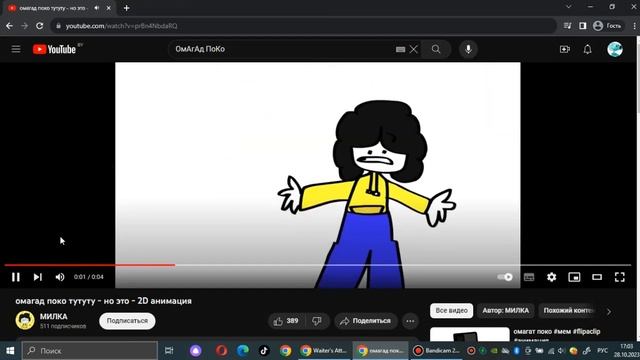This screenshot has width=640, height=360.
Task: Reload the page
Action: [x=40, y=26]
